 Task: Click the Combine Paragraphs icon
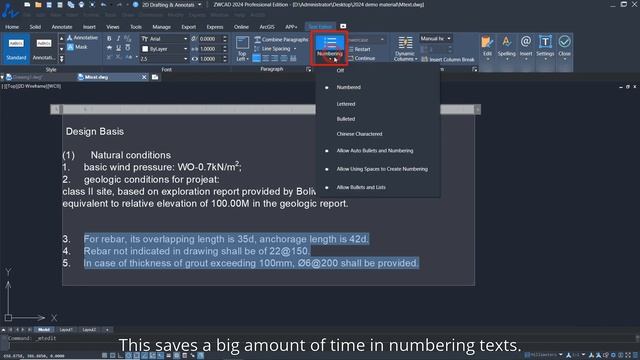pos(257,40)
